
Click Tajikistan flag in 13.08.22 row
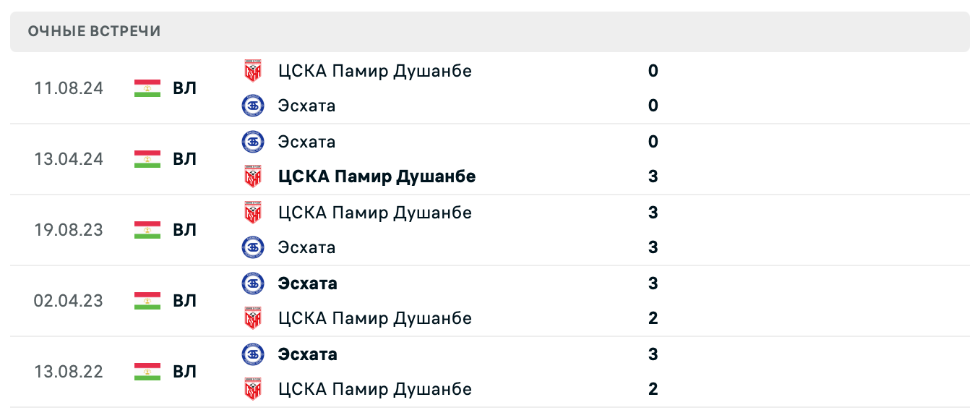click(147, 372)
